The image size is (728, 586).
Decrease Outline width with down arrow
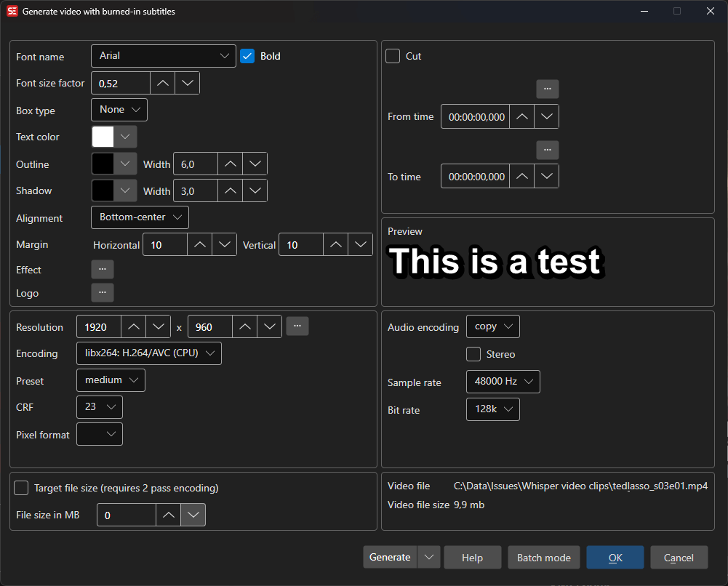point(255,164)
